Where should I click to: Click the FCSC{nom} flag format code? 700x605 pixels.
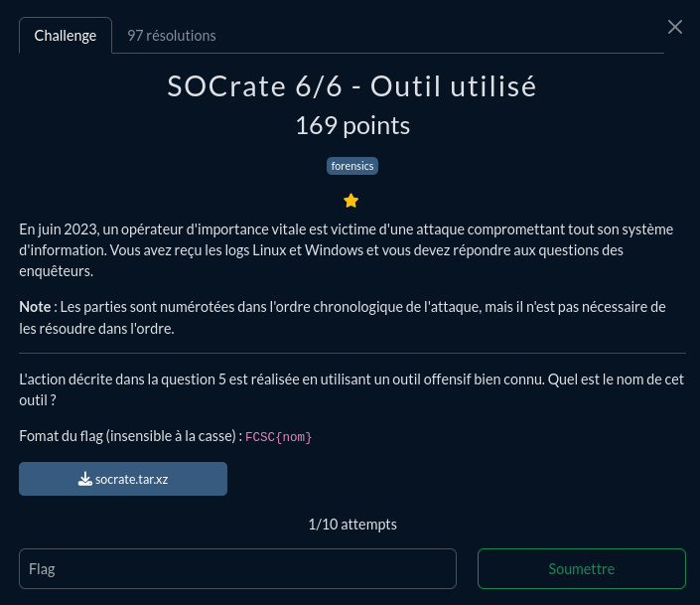coord(278,436)
